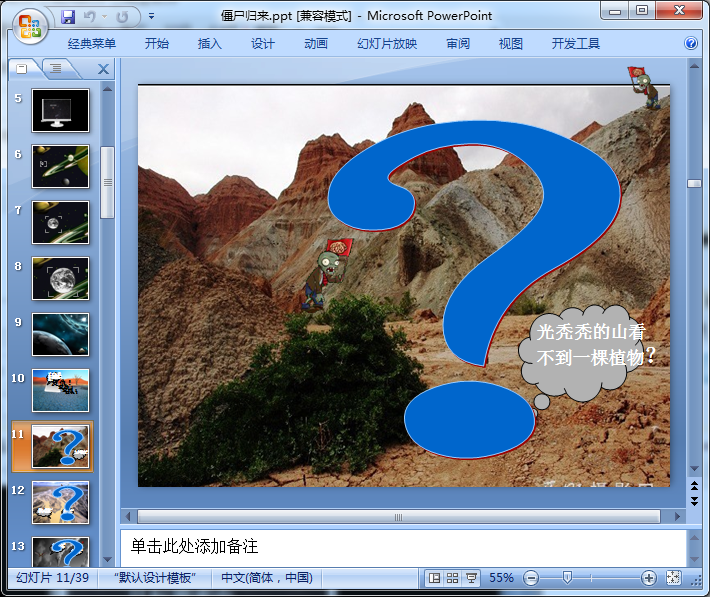Click horizontal scrollbar left arrow
This screenshot has width=710, height=597.
coord(128,516)
